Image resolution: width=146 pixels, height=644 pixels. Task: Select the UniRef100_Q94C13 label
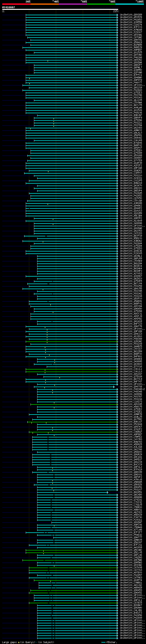[131, 334]
